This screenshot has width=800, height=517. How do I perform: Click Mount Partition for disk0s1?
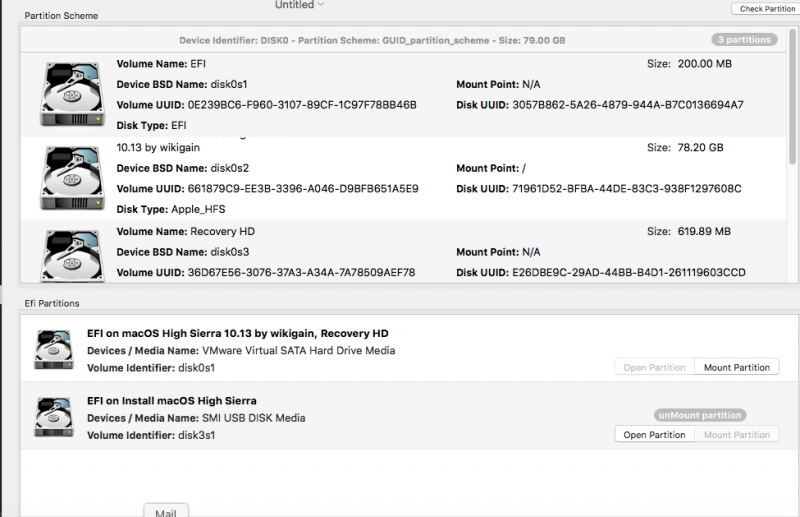[737, 367]
